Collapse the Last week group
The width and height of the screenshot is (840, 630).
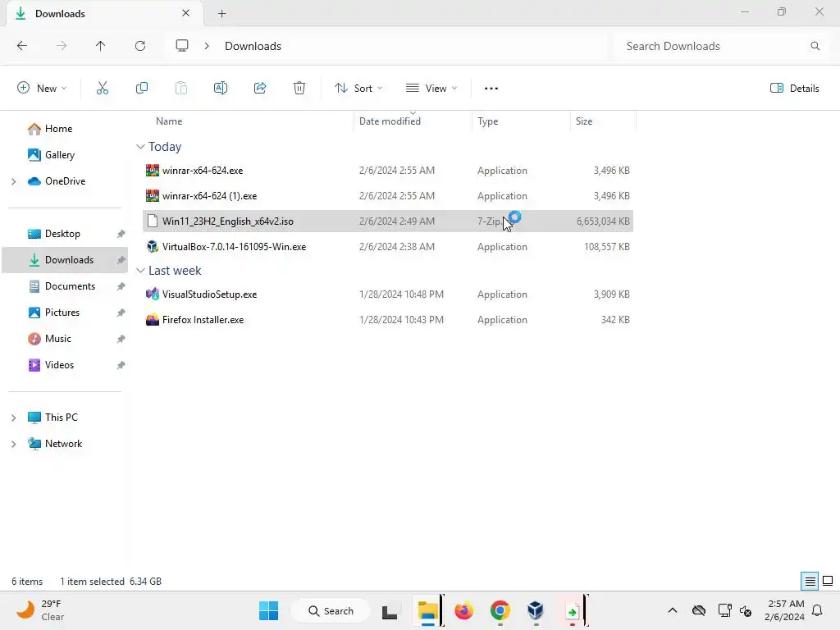[140, 271]
